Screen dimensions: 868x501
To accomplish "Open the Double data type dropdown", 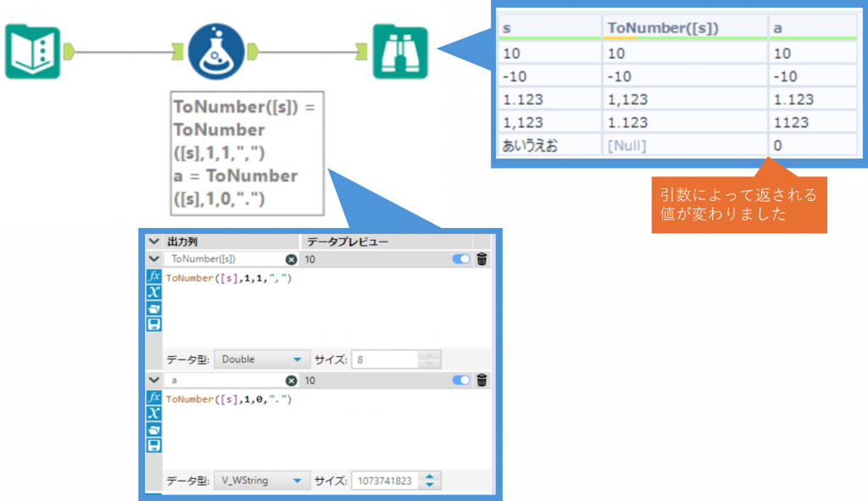I will (x=261, y=359).
